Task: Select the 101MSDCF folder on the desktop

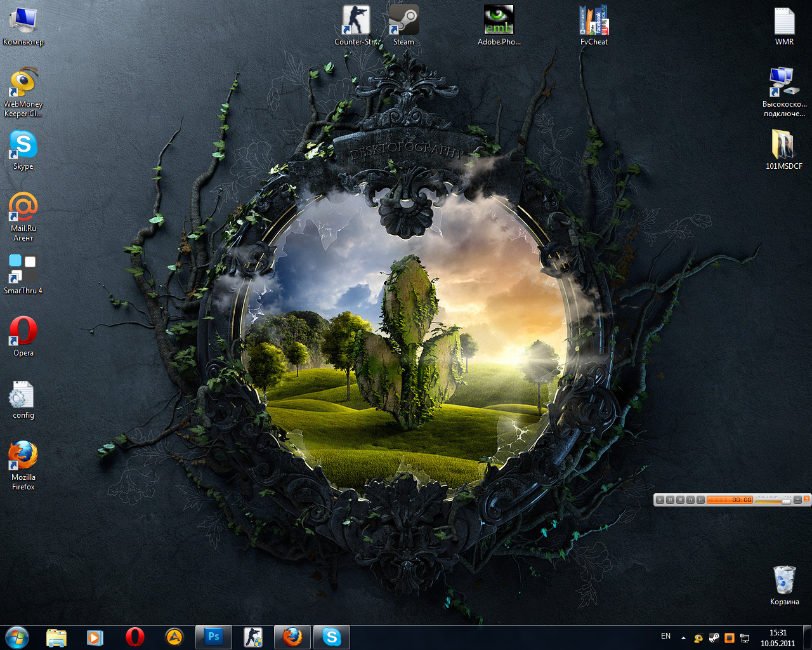Action: pyautogui.click(x=785, y=150)
